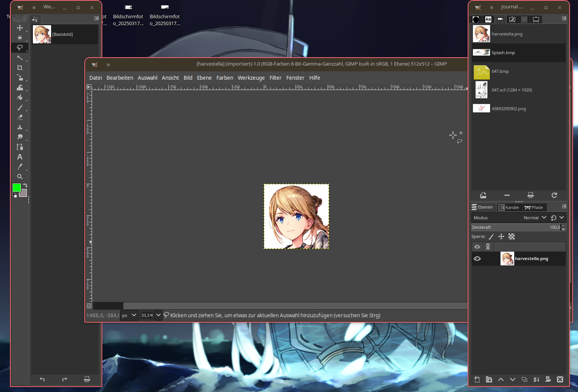This screenshot has height=392, width=578.
Task: Switch to the Pfade tab
Action: tap(534, 207)
